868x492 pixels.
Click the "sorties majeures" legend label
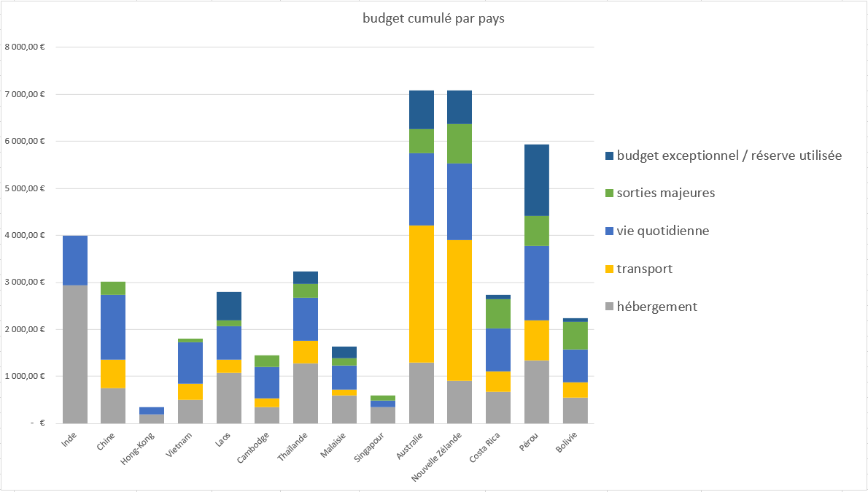coord(665,193)
